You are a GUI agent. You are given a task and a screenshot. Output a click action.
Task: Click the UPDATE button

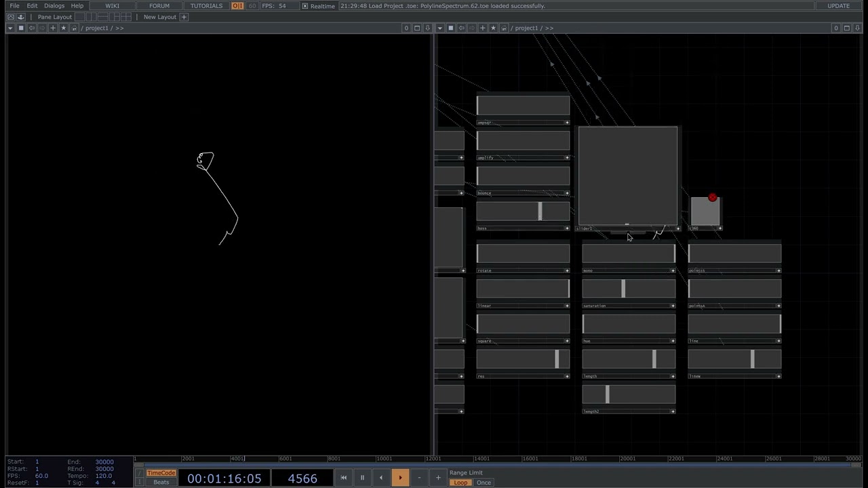pos(838,6)
